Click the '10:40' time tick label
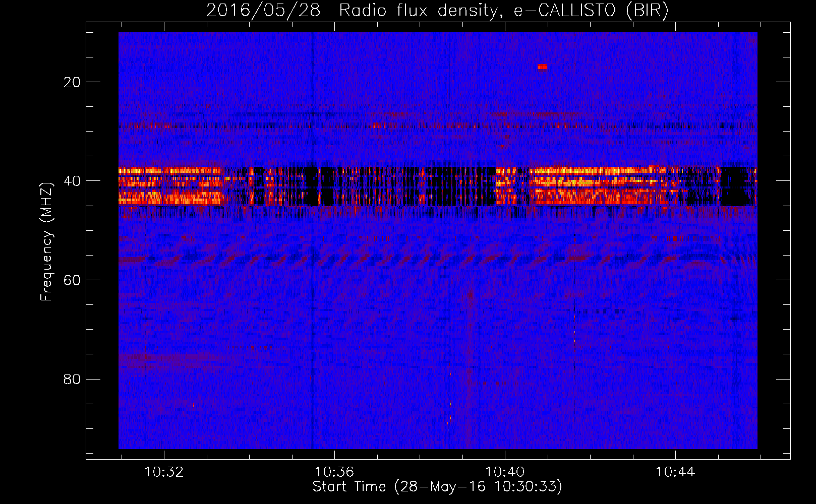Image resolution: width=816 pixels, height=504 pixels. point(505,472)
